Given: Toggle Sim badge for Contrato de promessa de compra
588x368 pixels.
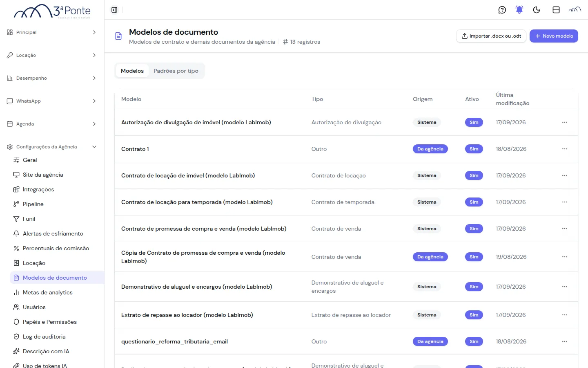Looking at the screenshot, I should 474,229.
